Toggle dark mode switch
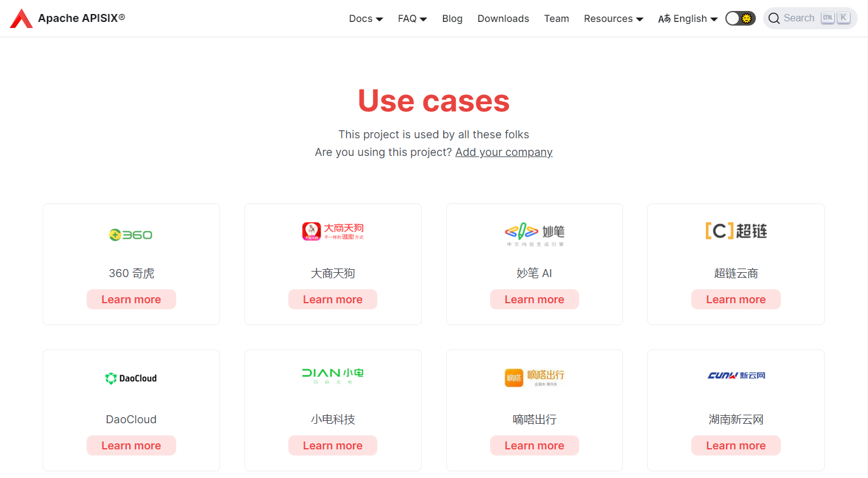Image resolution: width=868 pixels, height=478 pixels. 740,18
